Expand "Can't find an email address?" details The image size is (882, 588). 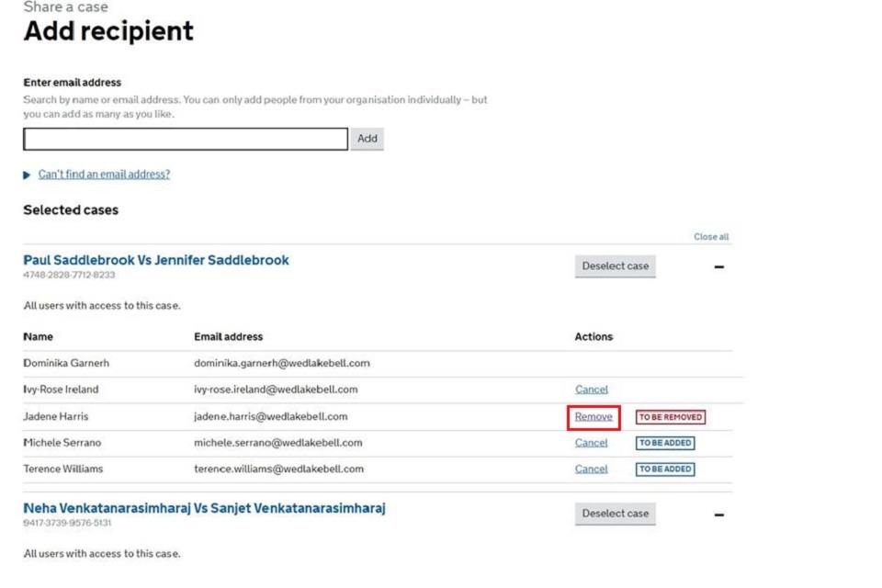(x=103, y=175)
